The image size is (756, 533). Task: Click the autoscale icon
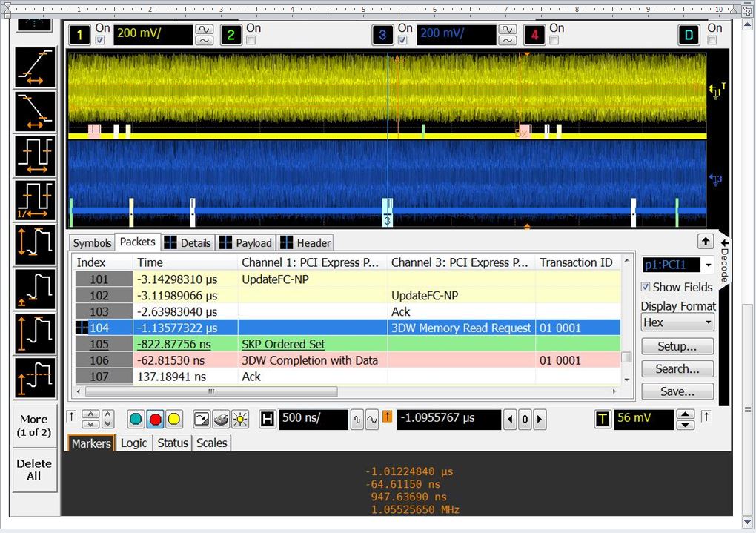click(202, 419)
